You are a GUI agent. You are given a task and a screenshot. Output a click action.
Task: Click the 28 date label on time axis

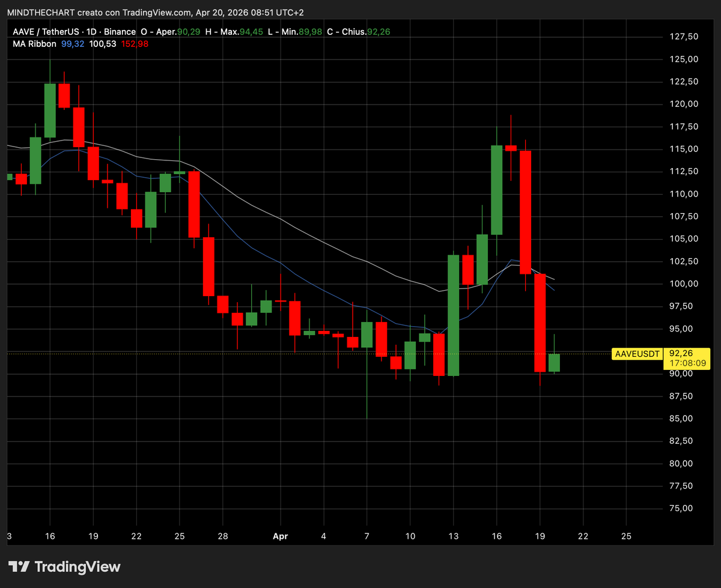(222, 536)
